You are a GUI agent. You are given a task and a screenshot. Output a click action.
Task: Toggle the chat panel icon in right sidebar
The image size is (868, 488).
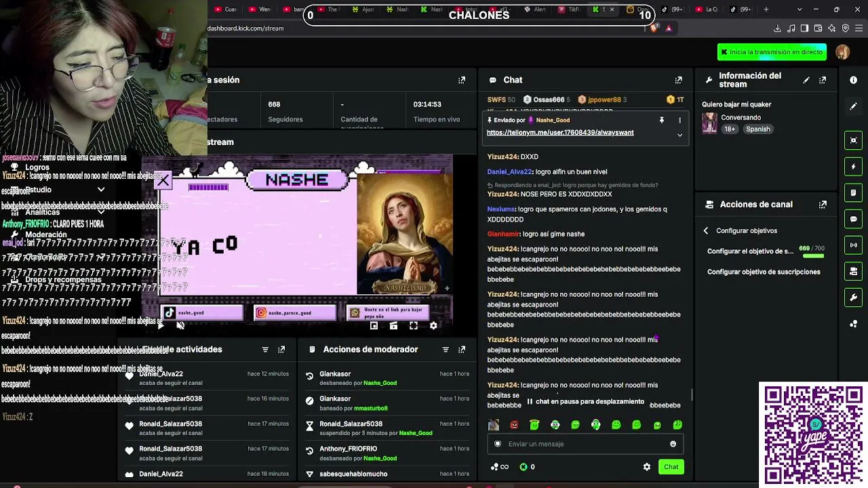(854, 219)
